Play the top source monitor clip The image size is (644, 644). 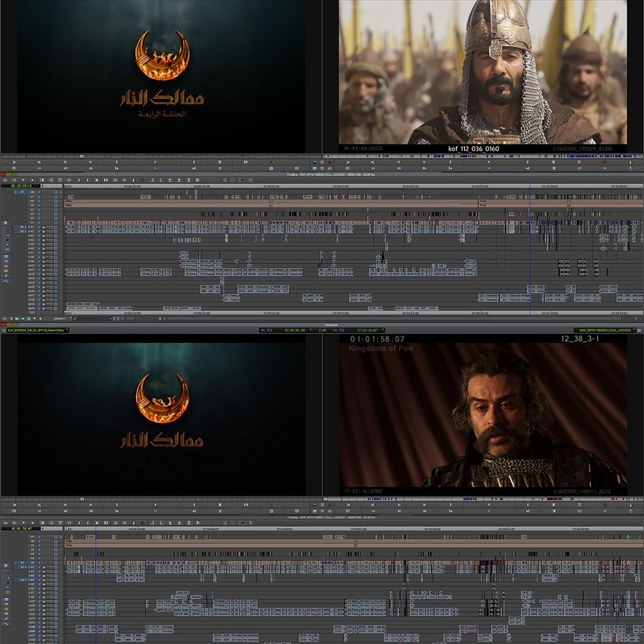(154, 162)
